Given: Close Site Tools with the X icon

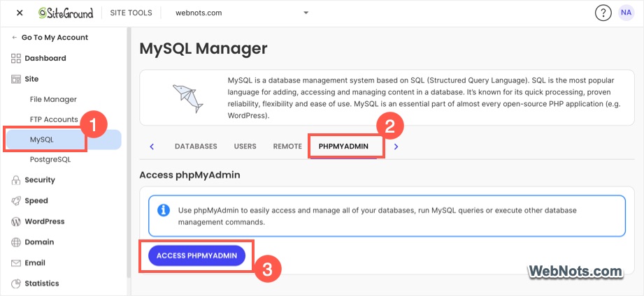Looking at the screenshot, I should pyautogui.click(x=20, y=13).
